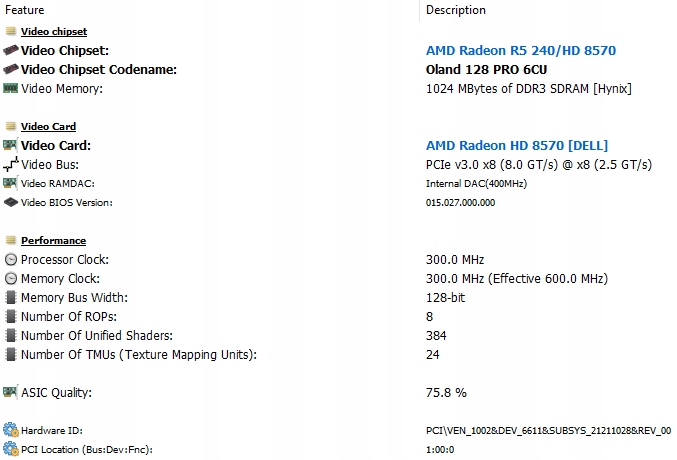Click the Video Chipset chip icon
677x460 pixels.
[11, 50]
